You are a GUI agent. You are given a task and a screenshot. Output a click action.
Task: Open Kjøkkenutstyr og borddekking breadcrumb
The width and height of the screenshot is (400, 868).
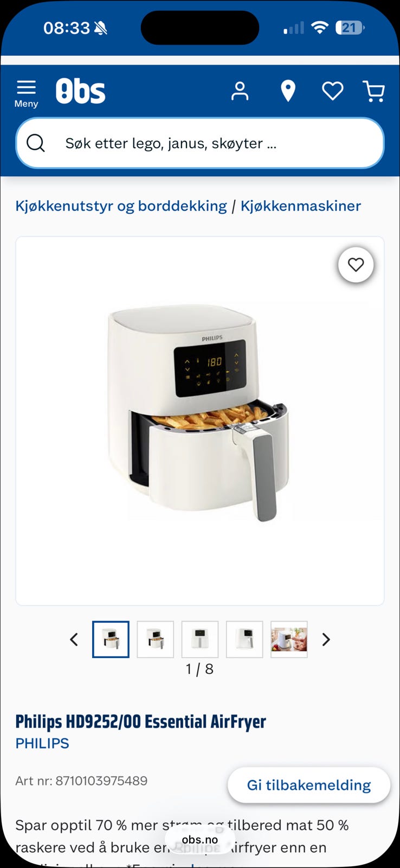click(121, 206)
